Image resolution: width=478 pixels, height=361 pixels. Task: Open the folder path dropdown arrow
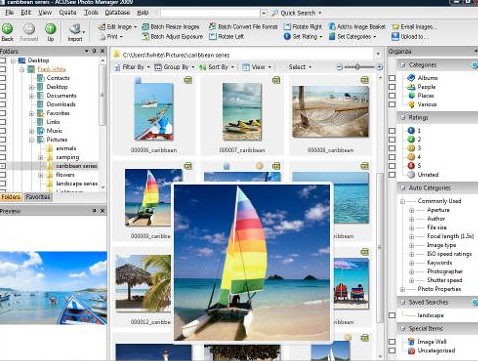[x=378, y=54]
